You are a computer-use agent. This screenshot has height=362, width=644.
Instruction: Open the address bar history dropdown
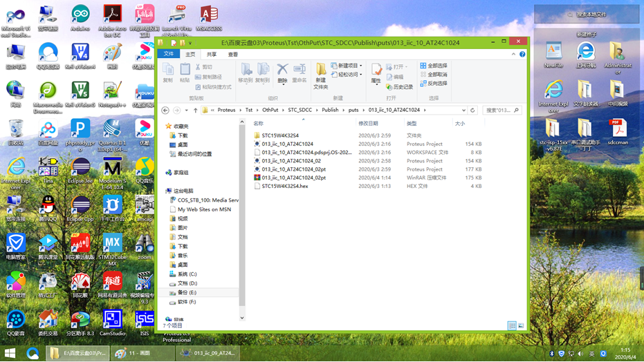pyautogui.click(x=463, y=110)
